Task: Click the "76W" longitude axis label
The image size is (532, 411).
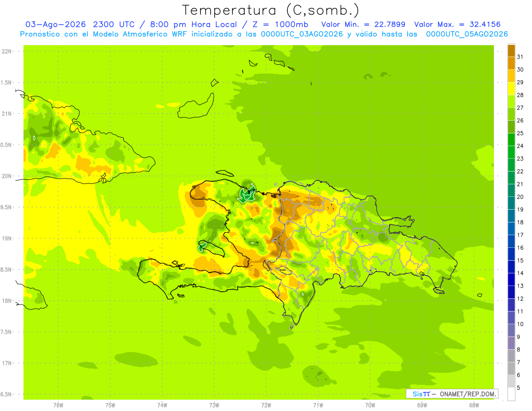Action: pyautogui.click(x=58, y=405)
